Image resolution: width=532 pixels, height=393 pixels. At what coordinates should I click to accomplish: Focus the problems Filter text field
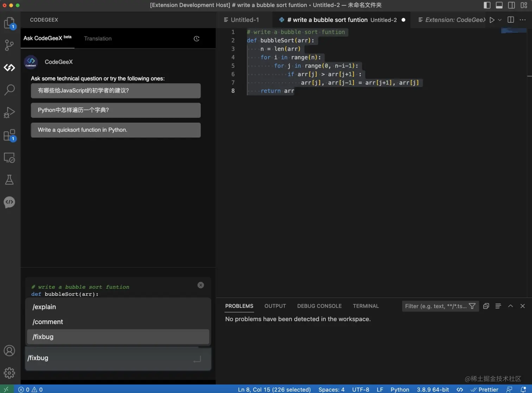point(436,306)
